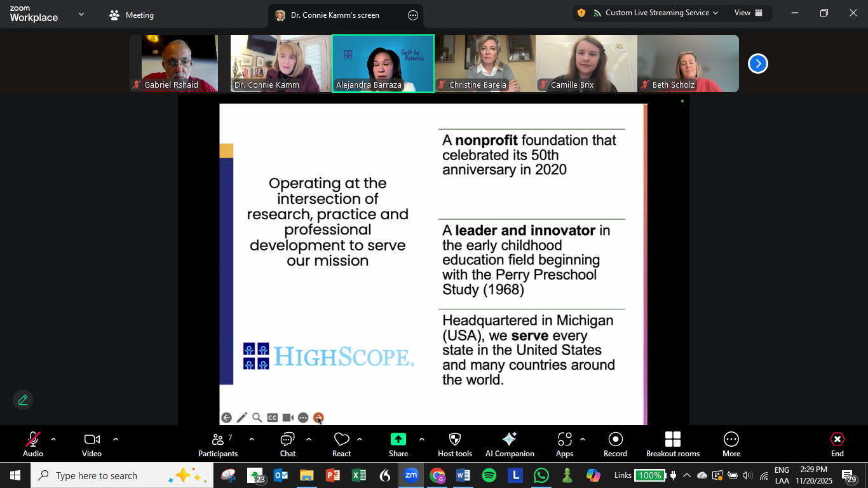Click the annotate pencil icon on left

pos(23,400)
